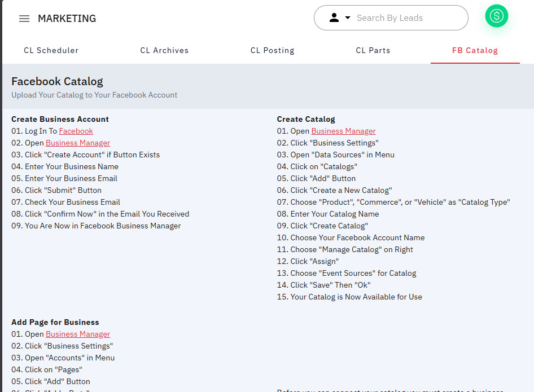534x392 pixels.
Task: Go to the CL Parts tab
Action: (373, 50)
